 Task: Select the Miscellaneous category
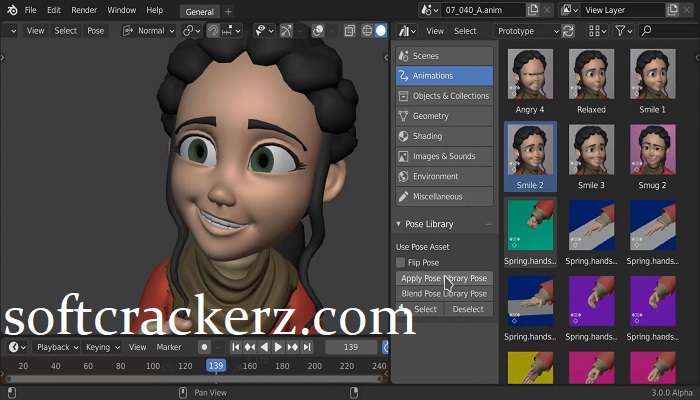click(444, 196)
